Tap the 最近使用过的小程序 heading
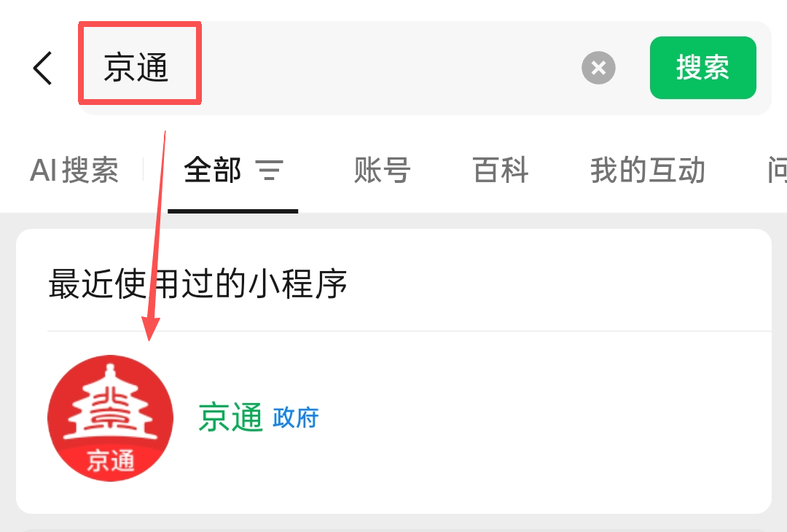The image size is (787, 532). 197,284
